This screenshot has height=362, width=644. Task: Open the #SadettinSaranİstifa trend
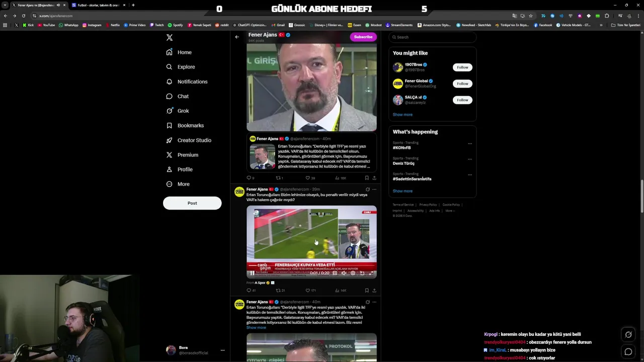pos(412,179)
